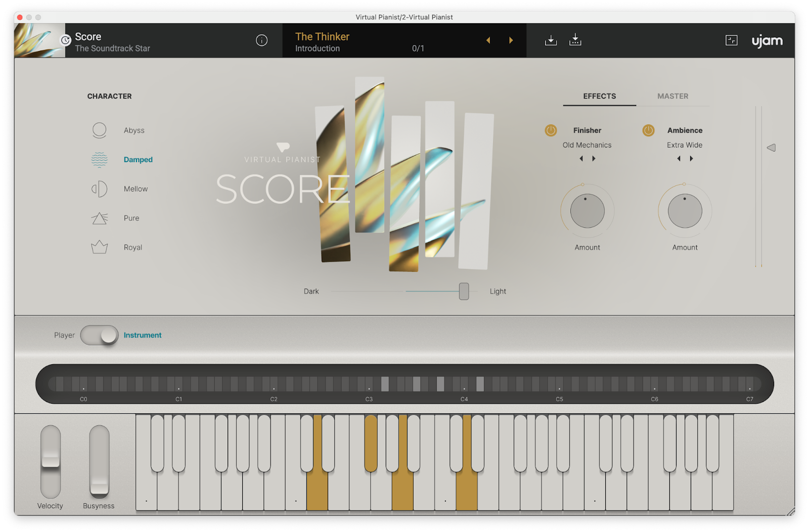Choose the Pure prism icon
This screenshot has width=809, height=532.
point(100,218)
